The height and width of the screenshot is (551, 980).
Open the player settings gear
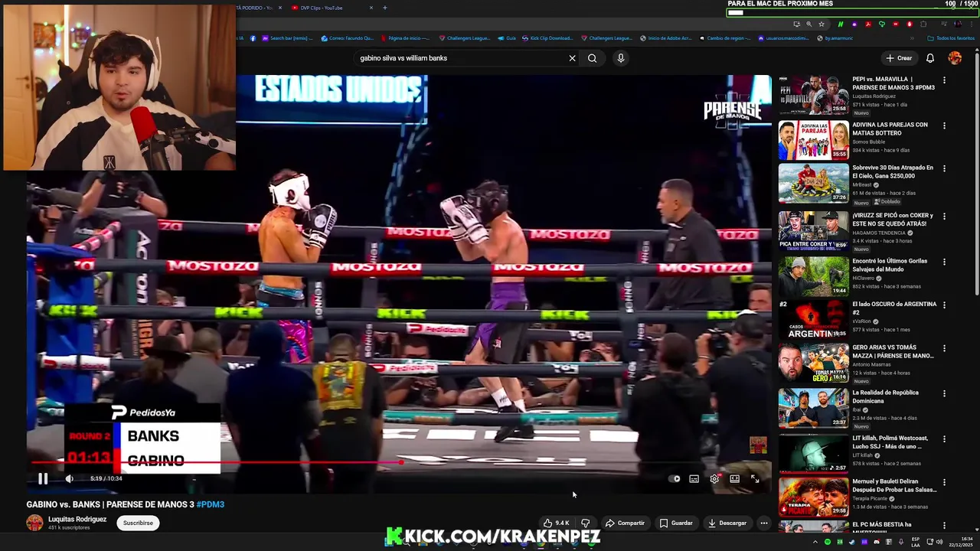[714, 479]
